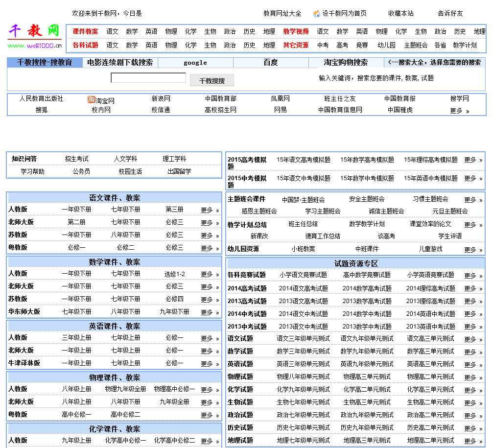Open 主题班会 in the nav bar
This screenshot has height=448, width=493.
pyautogui.click(x=416, y=45)
